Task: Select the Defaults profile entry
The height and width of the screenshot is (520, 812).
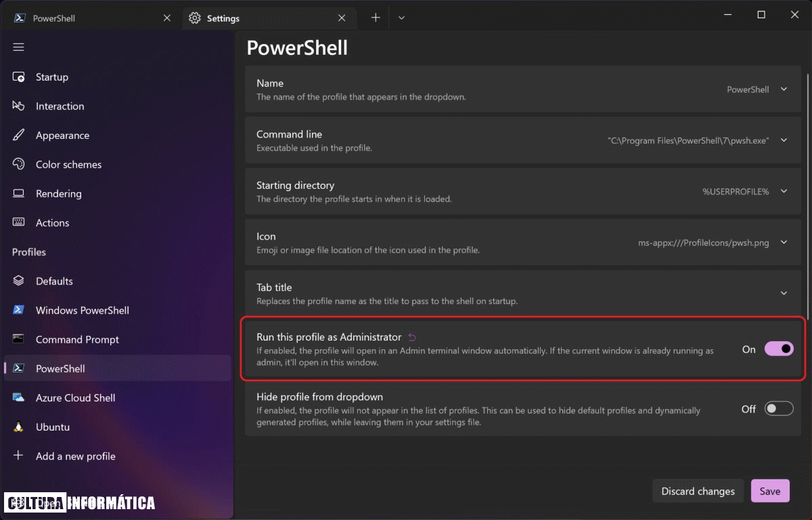Action: [x=118, y=281]
